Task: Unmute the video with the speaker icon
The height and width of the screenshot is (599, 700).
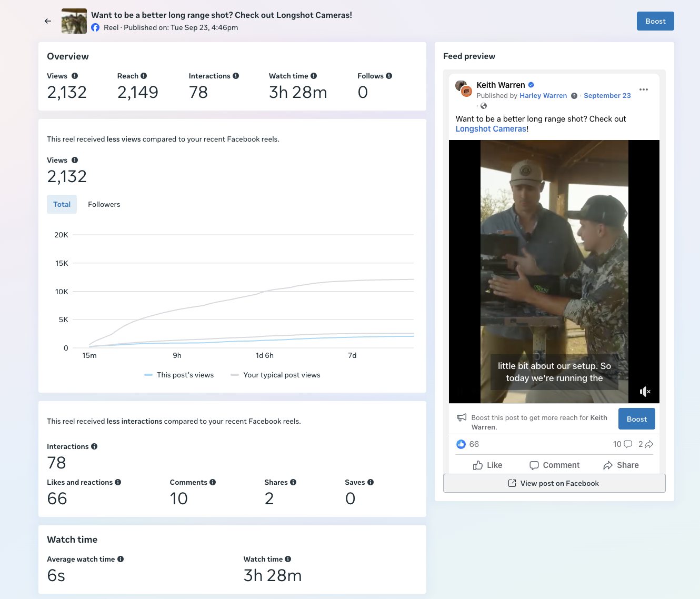Action: pos(645,391)
